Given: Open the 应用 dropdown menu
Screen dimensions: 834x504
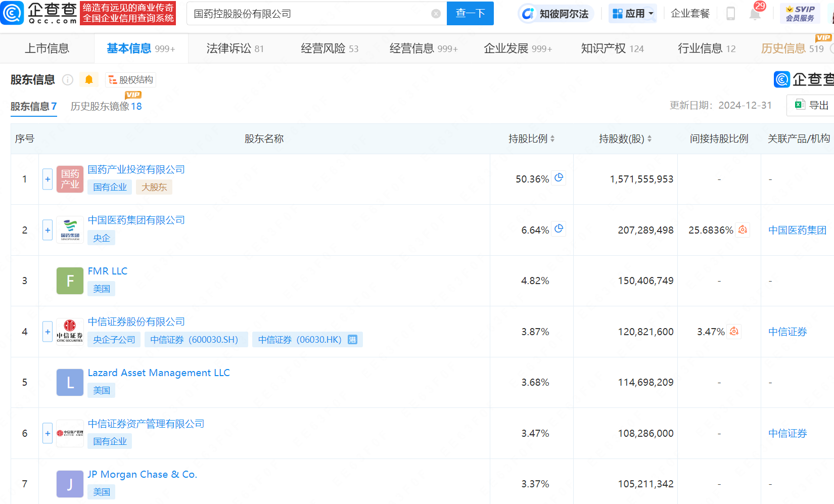Looking at the screenshot, I should (633, 14).
